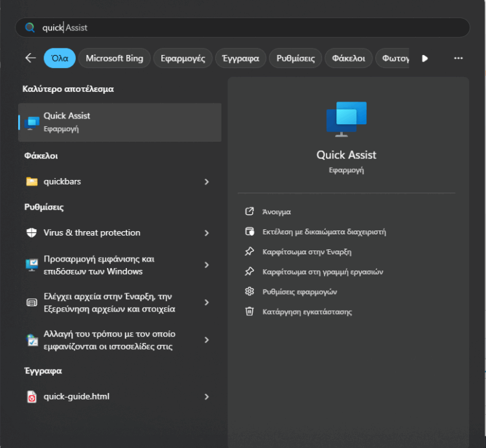The width and height of the screenshot is (486, 448).
Task: Click the quick-guide.html file icon
Action: coord(32,397)
